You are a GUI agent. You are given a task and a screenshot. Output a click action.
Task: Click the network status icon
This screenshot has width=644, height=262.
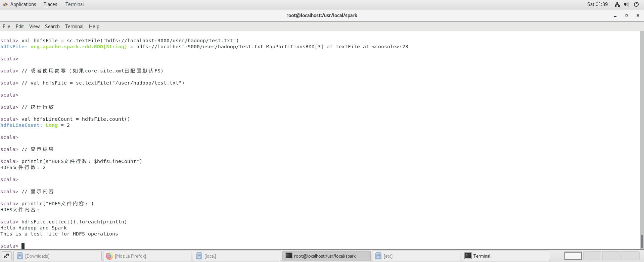[617, 4]
